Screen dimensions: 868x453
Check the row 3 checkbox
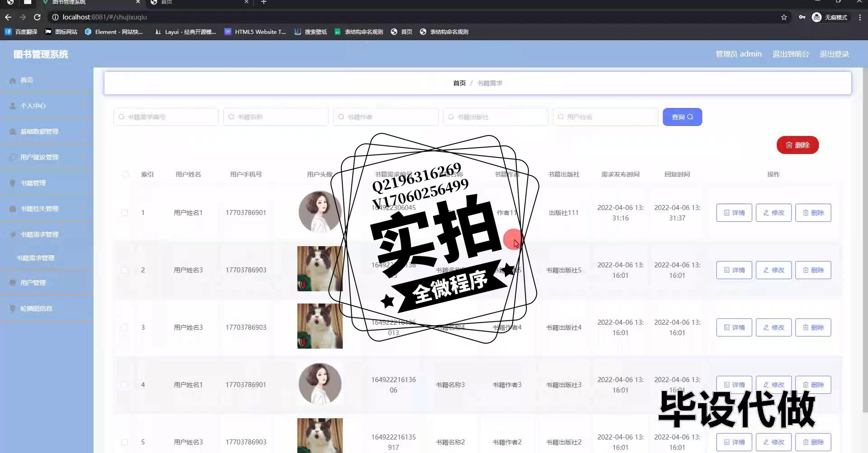pyautogui.click(x=125, y=327)
